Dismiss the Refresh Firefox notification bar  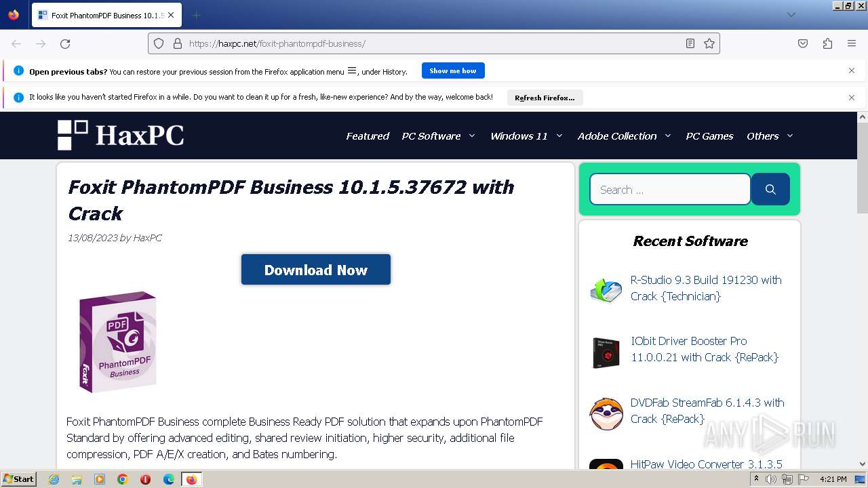click(852, 98)
